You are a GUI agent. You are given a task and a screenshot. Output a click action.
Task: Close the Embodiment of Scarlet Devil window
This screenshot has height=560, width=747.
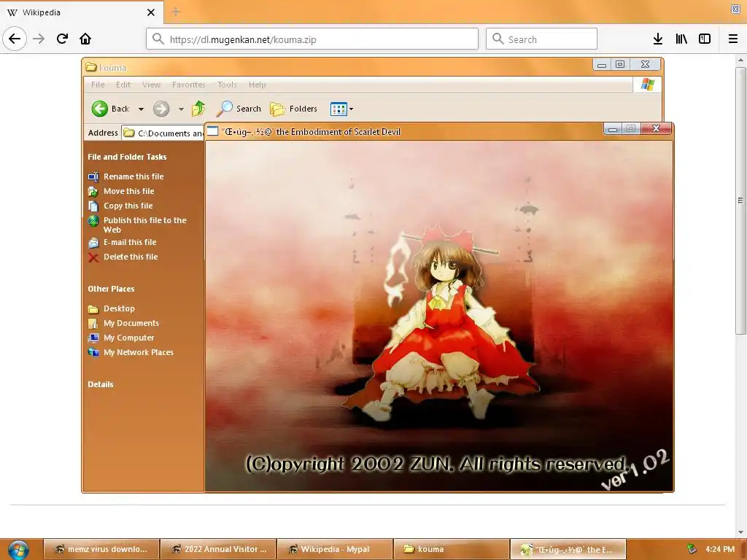tap(656, 128)
